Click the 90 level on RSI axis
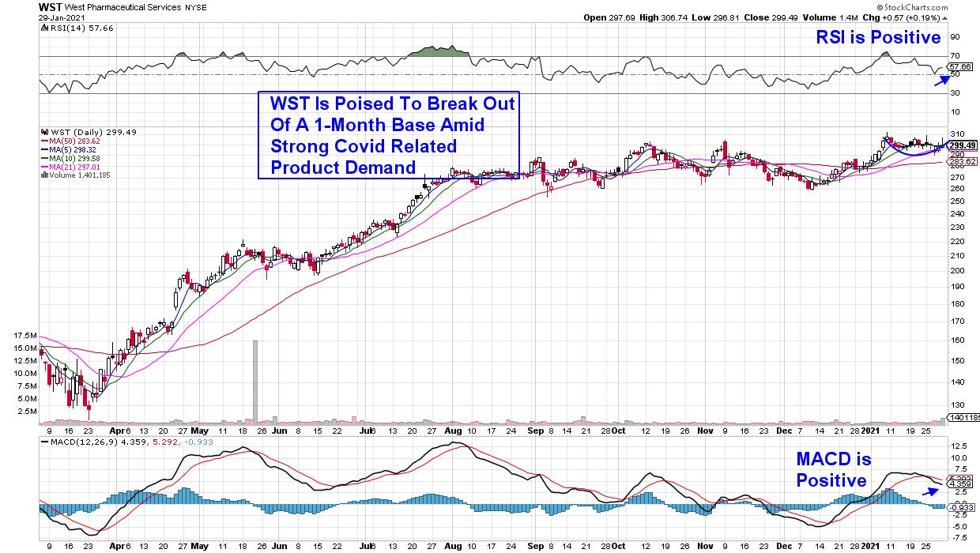 coord(955,36)
